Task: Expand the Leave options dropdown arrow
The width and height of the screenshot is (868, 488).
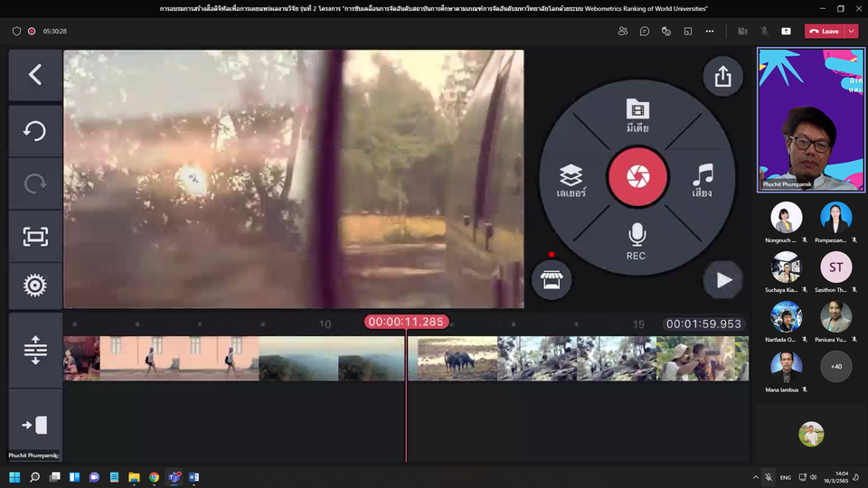Action: 851,31
